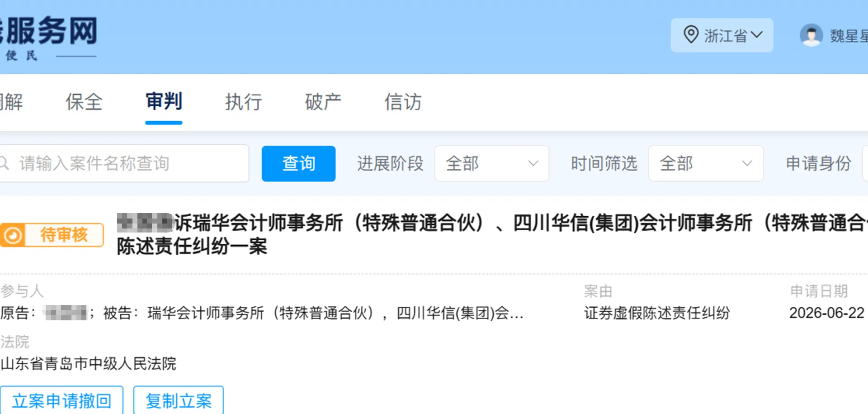Click the user avatar icon

point(811,35)
